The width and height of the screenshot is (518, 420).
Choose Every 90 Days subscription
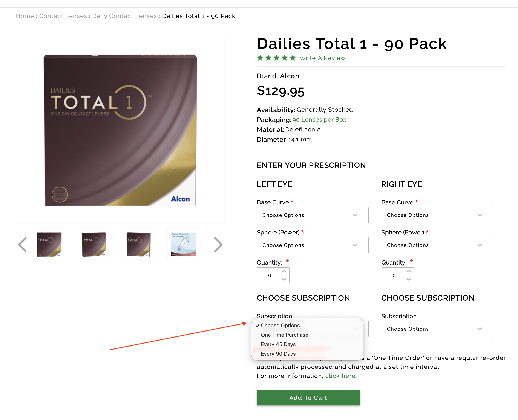click(278, 354)
